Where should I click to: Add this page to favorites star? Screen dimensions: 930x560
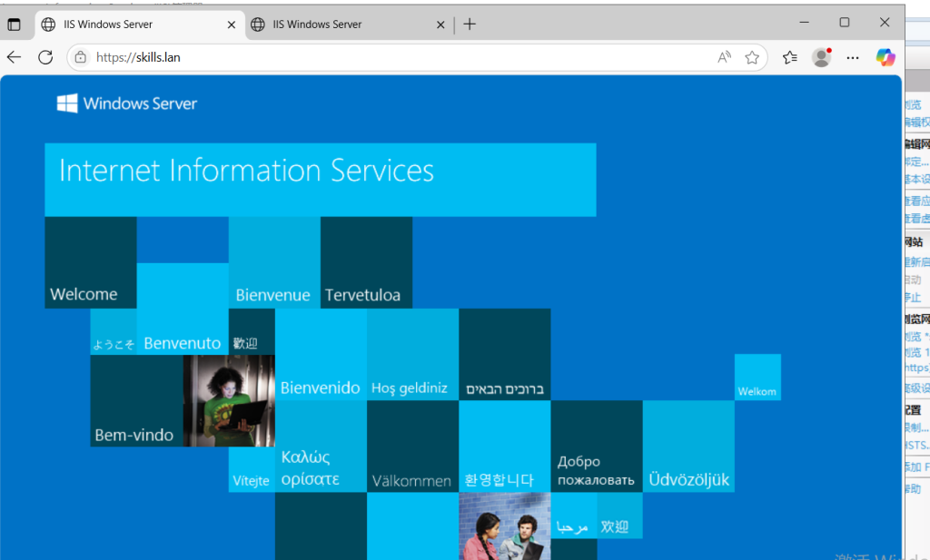click(752, 57)
